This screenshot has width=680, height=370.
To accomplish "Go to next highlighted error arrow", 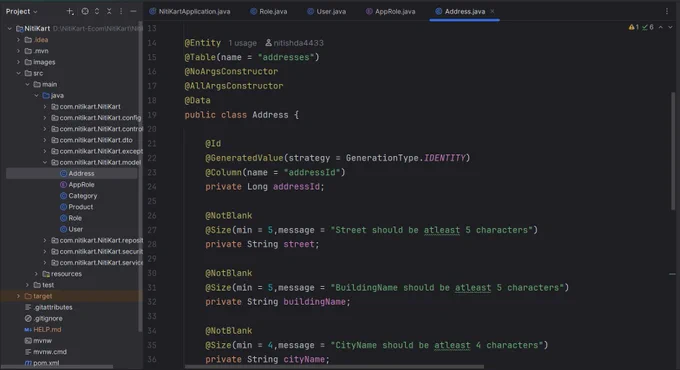I will click(x=670, y=27).
